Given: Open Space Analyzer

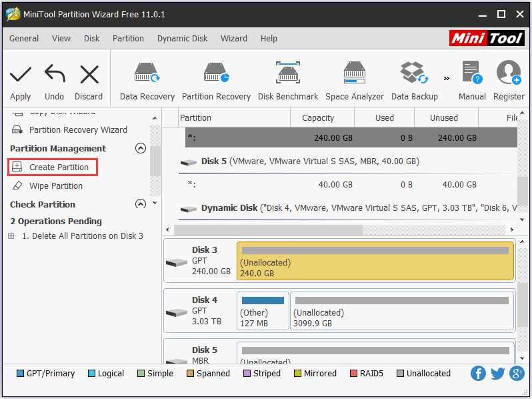Looking at the screenshot, I should click(x=355, y=81).
